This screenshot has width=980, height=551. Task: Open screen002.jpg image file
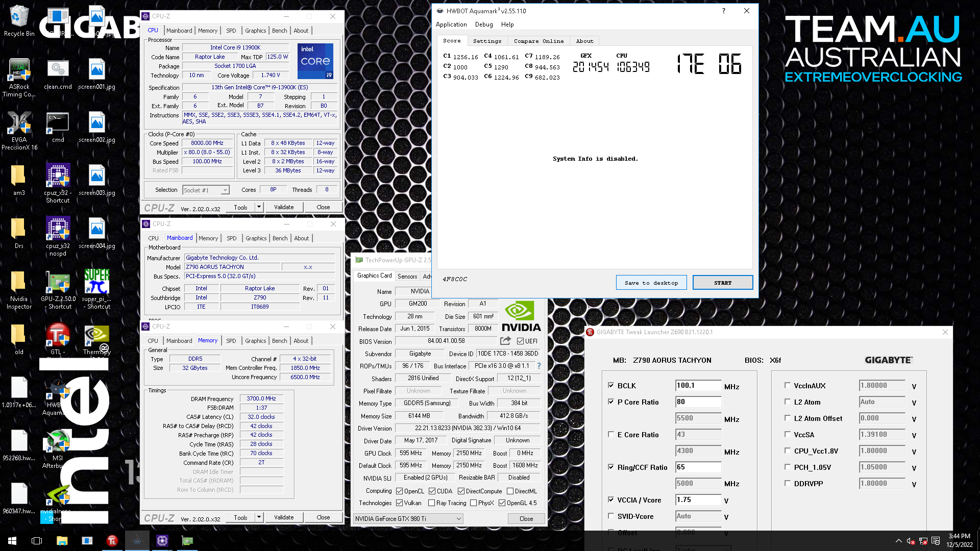click(96, 127)
